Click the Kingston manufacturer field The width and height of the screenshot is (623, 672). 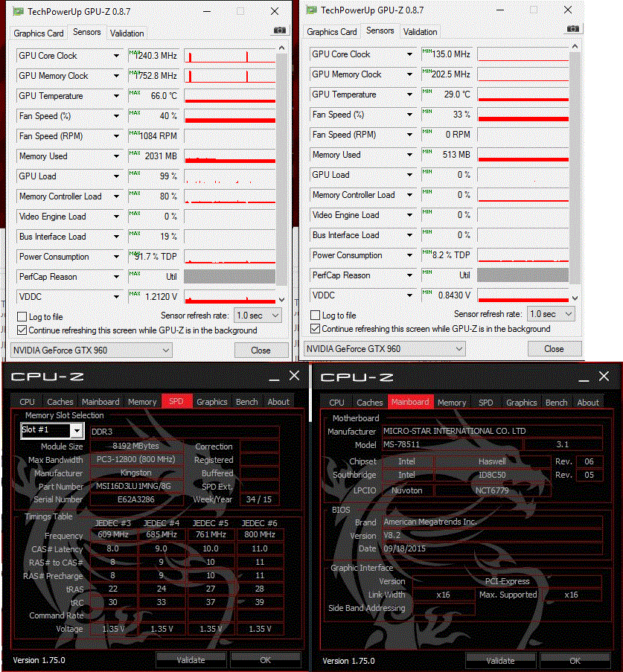click(x=136, y=473)
